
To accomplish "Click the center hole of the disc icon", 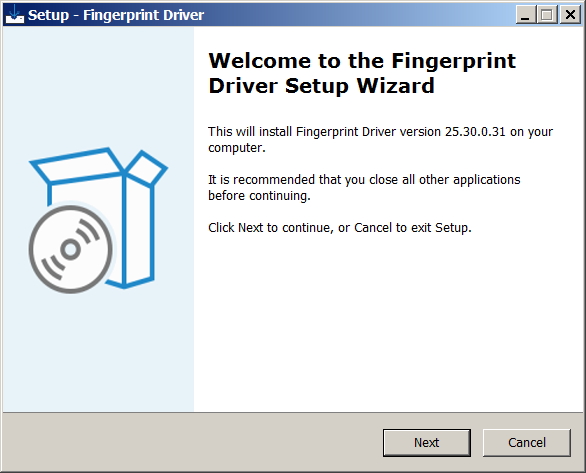I will (x=70, y=249).
